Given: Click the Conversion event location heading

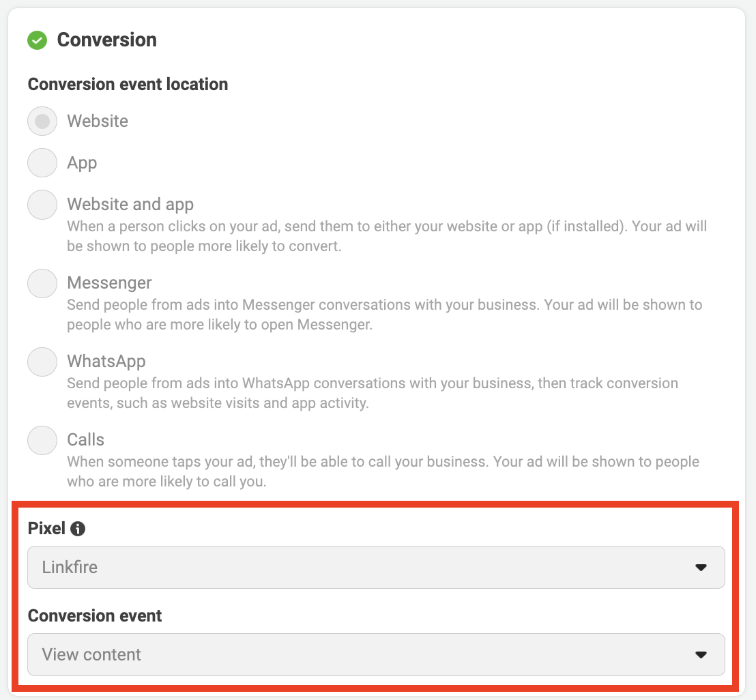Looking at the screenshot, I should 128,85.
